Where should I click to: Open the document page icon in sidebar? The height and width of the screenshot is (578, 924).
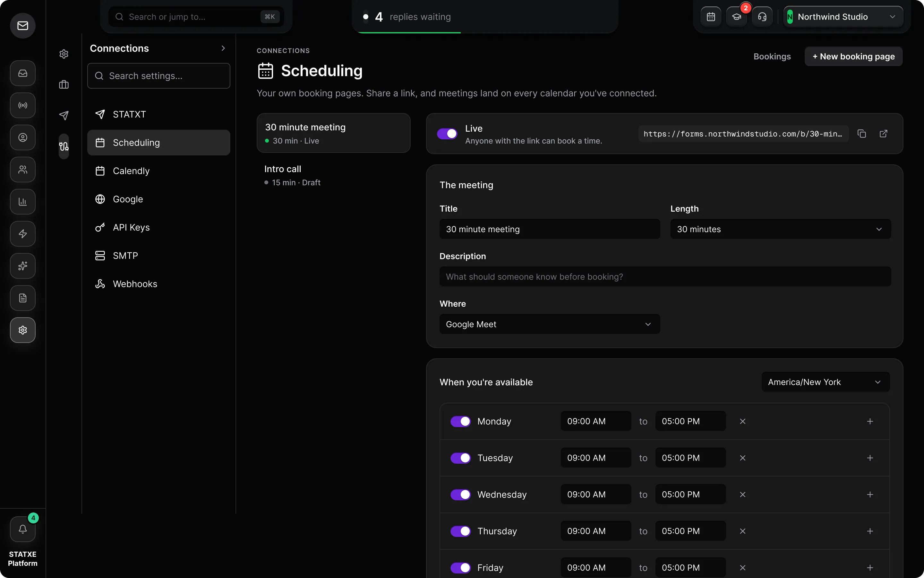pos(22,298)
